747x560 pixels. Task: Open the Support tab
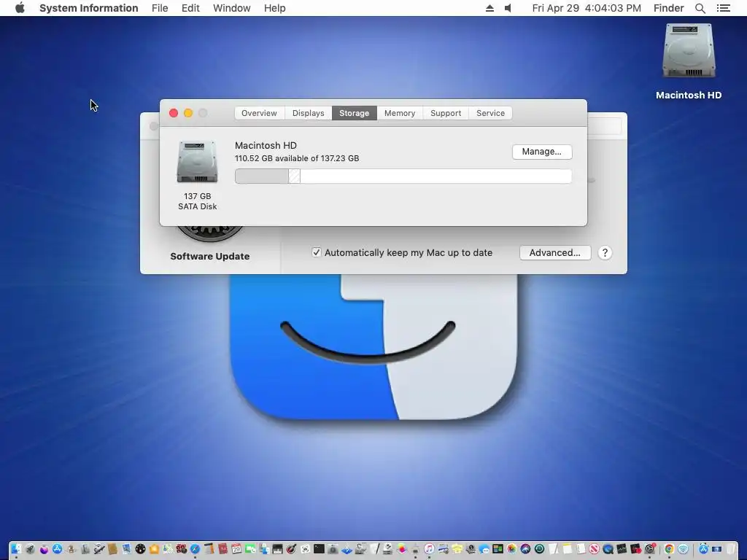[446, 113]
